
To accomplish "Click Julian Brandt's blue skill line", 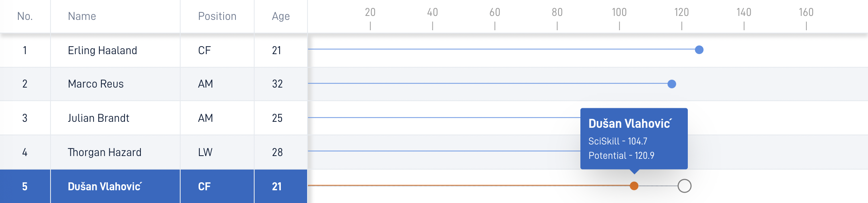I will point(444,117).
